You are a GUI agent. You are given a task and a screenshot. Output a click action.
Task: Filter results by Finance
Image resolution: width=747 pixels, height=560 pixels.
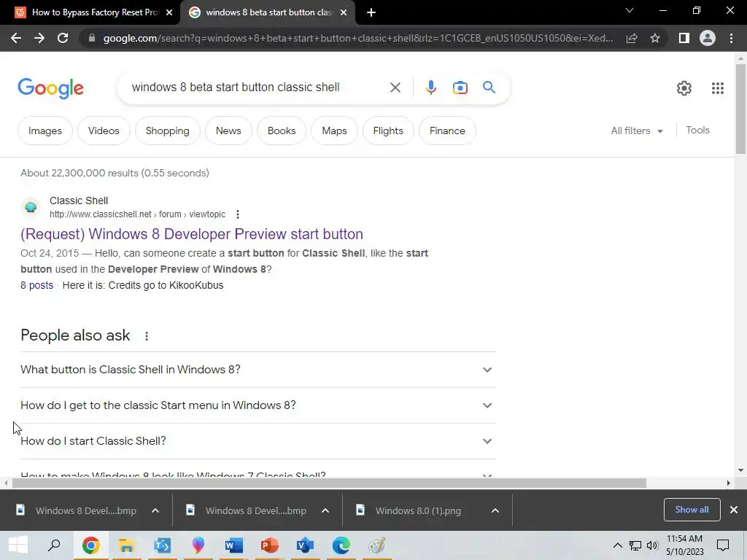(x=447, y=131)
